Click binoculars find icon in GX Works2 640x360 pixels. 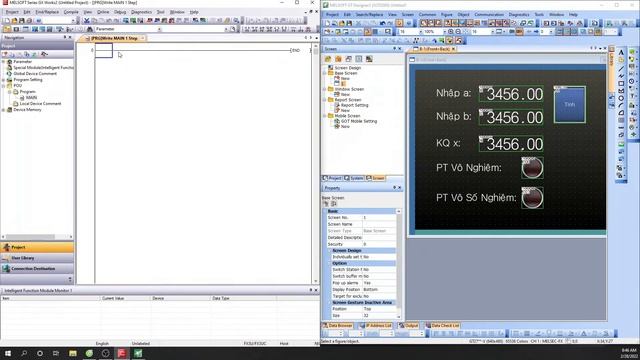pyautogui.click(x=90, y=29)
